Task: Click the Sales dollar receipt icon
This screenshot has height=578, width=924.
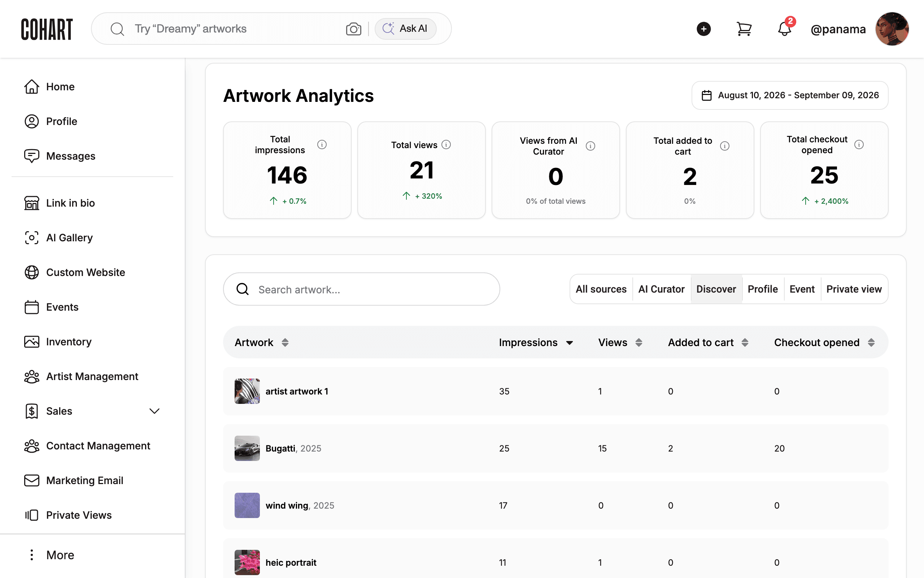Action: pos(32,411)
